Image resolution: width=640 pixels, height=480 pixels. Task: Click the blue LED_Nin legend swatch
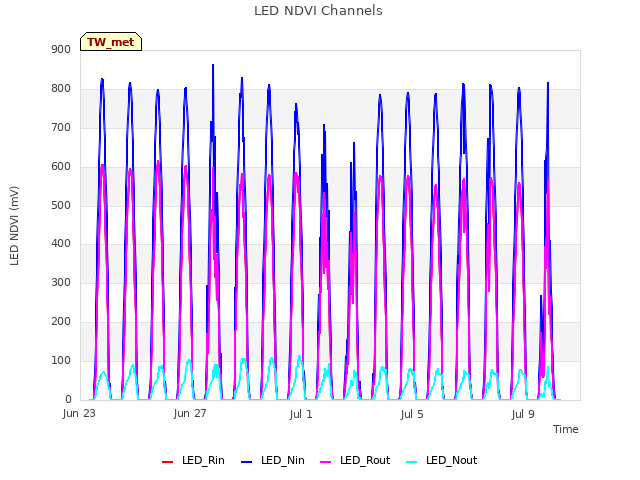(x=247, y=462)
